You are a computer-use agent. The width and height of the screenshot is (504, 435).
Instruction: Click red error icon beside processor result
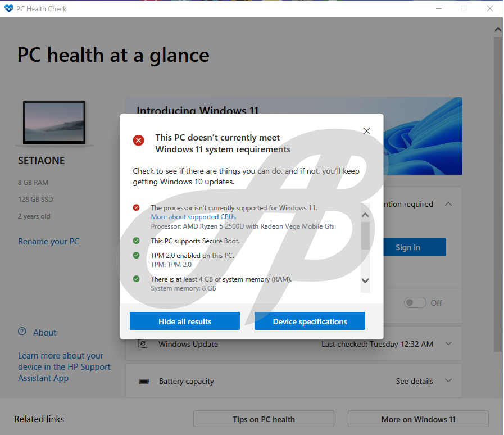coord(137,208)
